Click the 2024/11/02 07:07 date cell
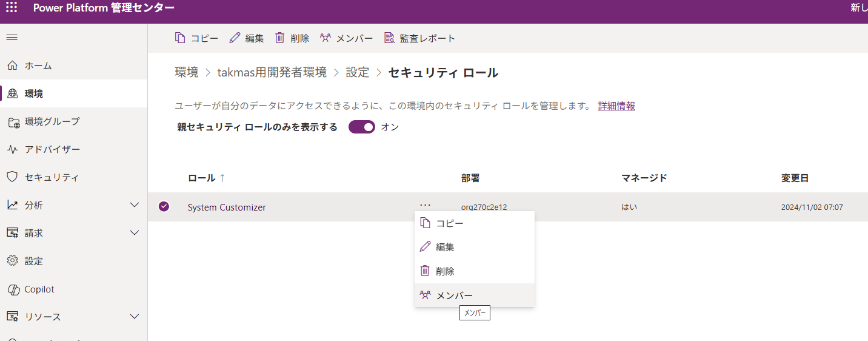The width and height of the screenshot is (868, 341). click(812, 207)
